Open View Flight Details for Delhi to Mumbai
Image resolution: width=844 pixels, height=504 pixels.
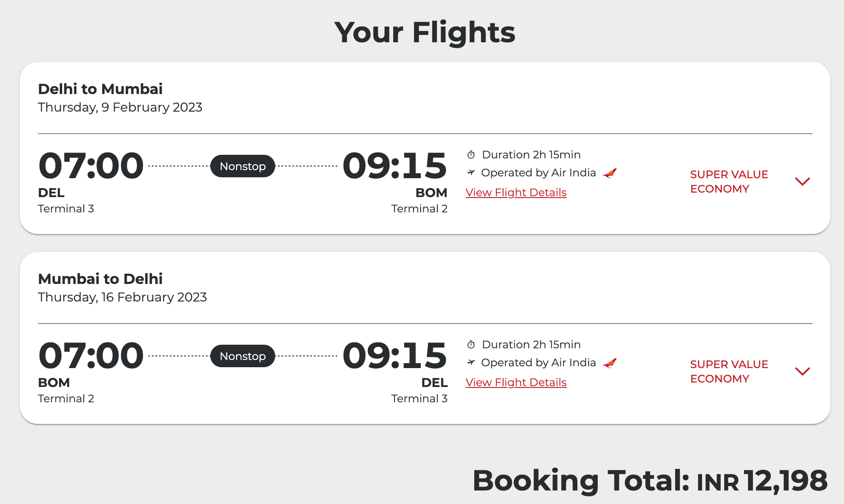(515, 192)
